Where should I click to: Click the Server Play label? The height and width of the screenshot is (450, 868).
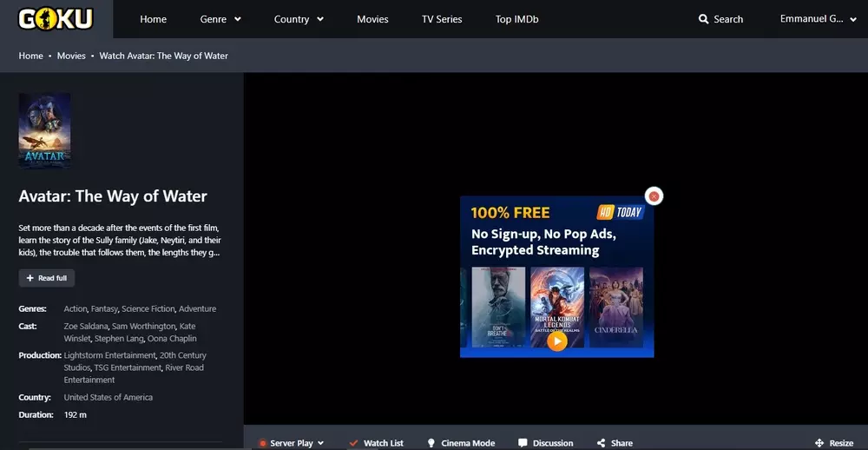coord(291,443)
